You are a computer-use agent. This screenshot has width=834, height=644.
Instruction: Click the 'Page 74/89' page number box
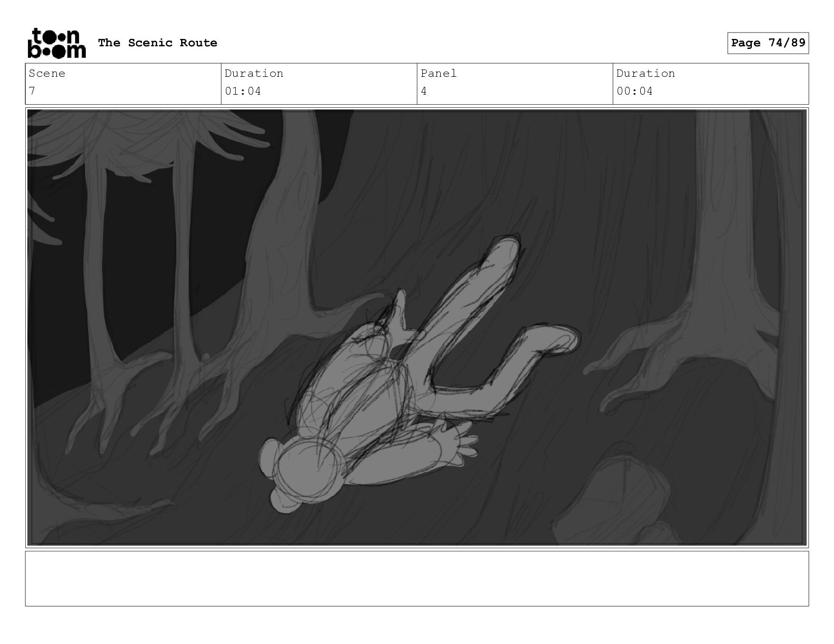pos(768,43)
